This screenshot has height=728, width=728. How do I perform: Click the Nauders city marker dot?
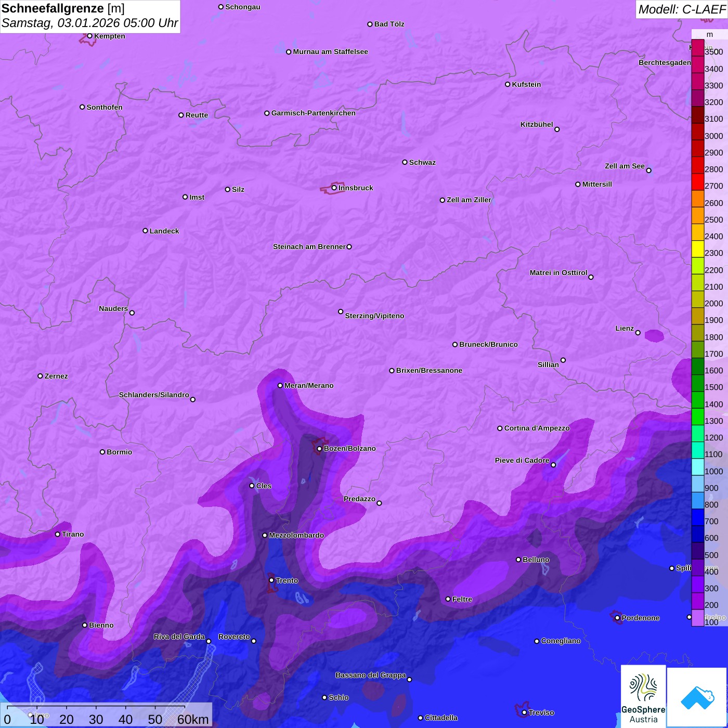click(132, 313)
